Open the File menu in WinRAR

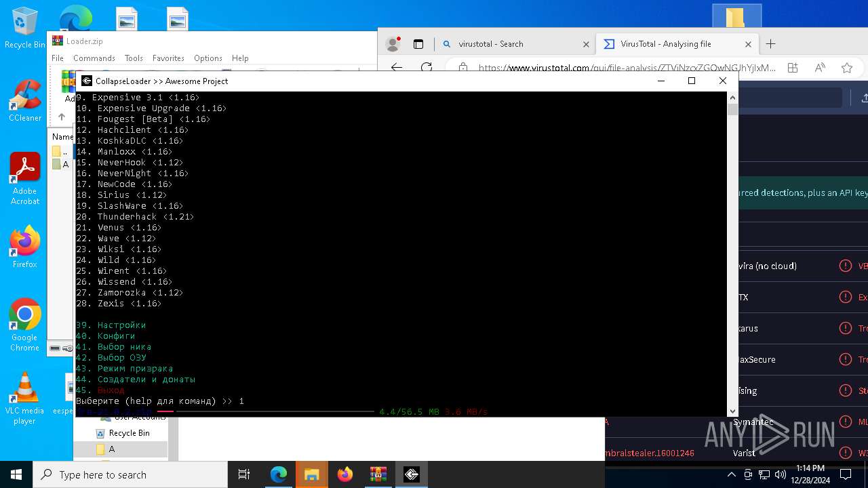point(58,58)
